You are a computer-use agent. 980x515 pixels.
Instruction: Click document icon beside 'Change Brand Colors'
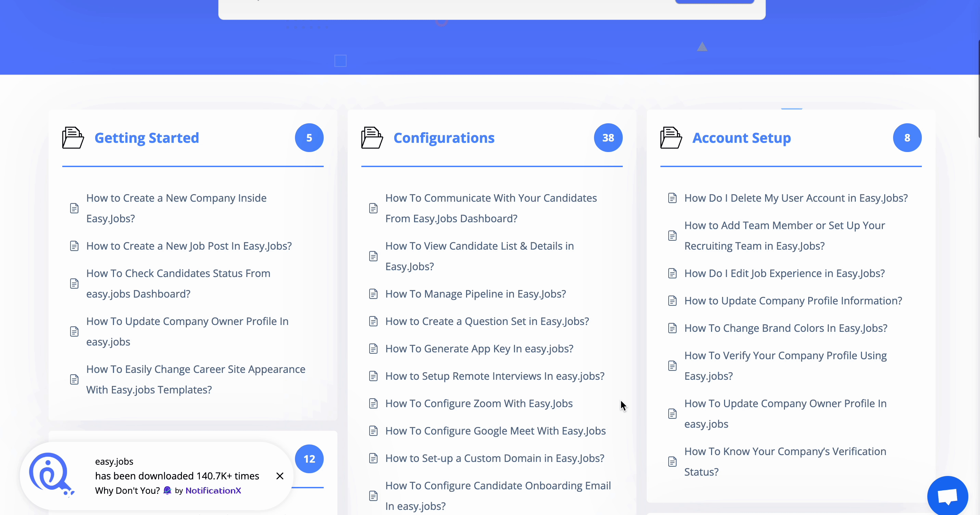click(x=672, y=328)
